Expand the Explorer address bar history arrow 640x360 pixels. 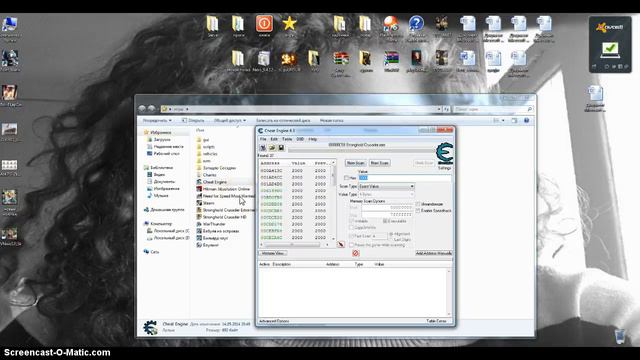[439, 109]
